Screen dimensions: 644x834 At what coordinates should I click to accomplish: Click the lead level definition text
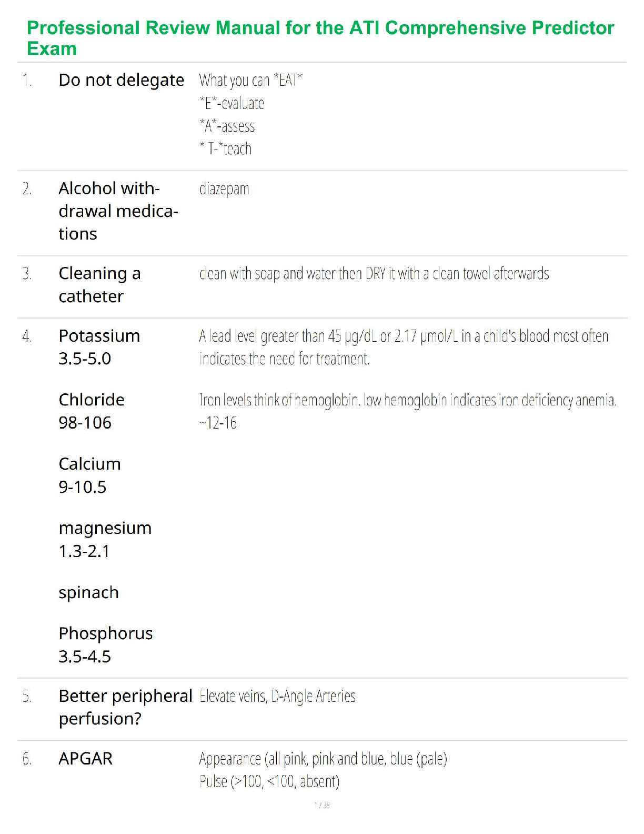click(403, 347)
